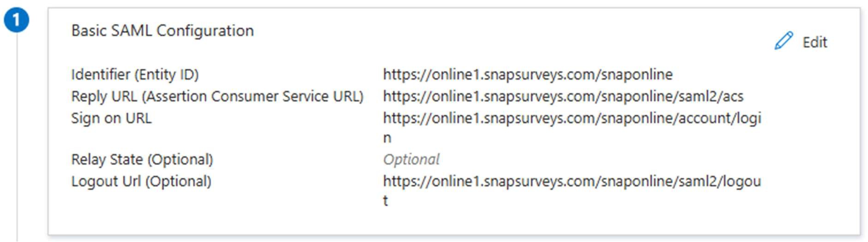The height and width of the screenshot is (242, 868).
Task: Click the wrapped letter t of Logout URL
Action: (386, 201)
